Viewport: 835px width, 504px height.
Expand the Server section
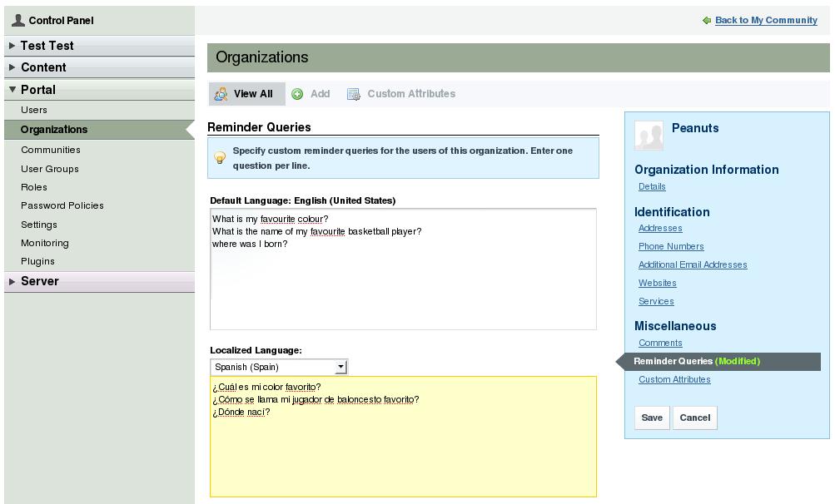click(39, 281)
